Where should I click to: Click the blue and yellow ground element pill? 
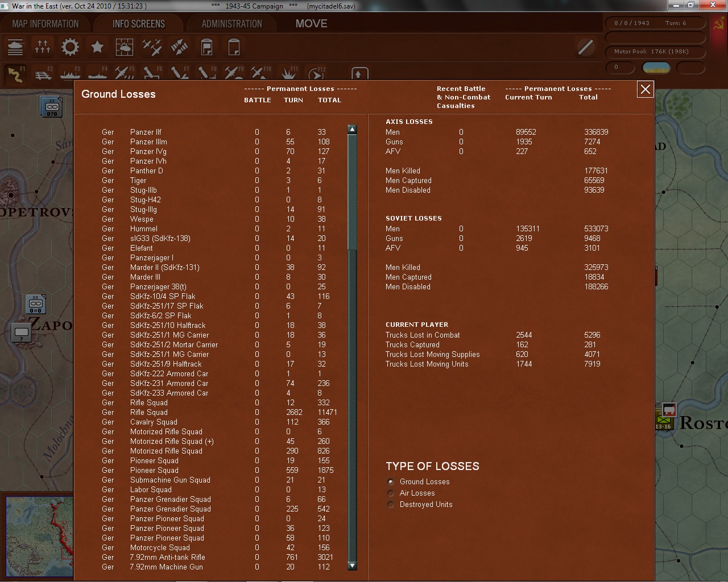656,68
